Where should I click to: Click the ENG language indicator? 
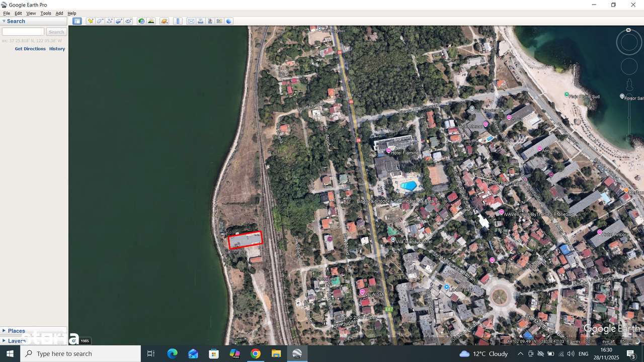tap(584, 354)
